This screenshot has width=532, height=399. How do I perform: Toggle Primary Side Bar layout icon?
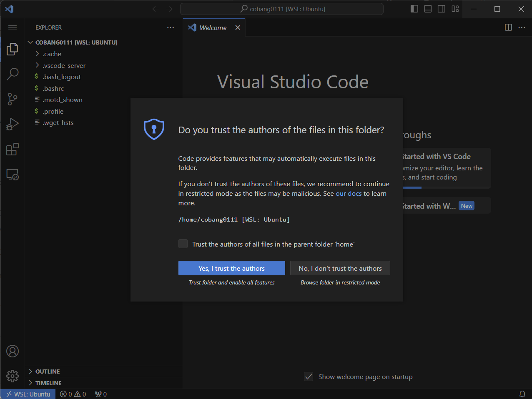(x=414, y=9)
